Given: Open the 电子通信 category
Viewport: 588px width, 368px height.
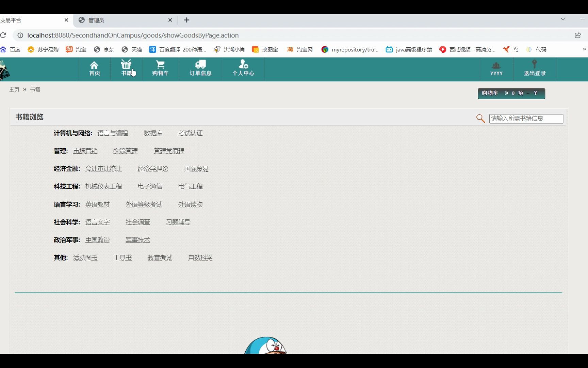Looking at the screenshot, I should 150,186.
